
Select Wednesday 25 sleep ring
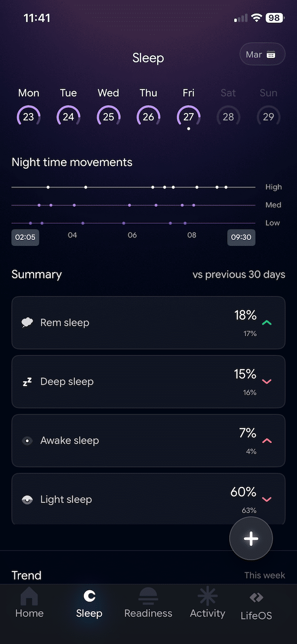108,117
